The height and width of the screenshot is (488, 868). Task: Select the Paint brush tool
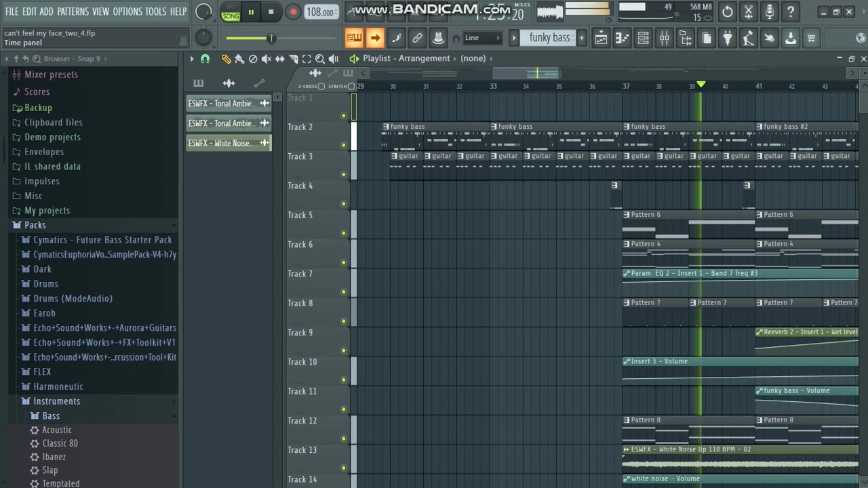click(239, 59)
